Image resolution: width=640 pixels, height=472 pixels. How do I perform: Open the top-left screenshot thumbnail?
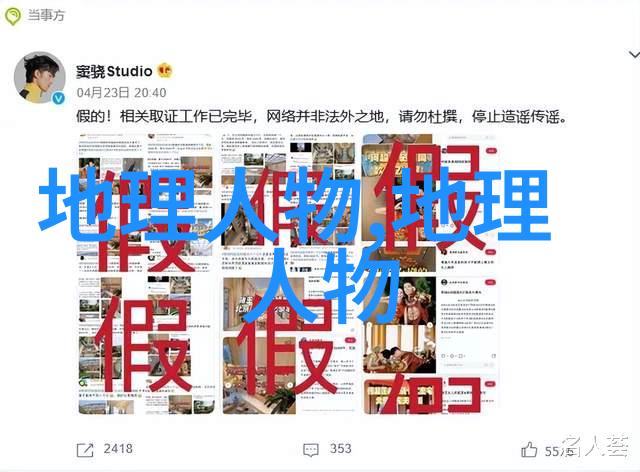tap(146, 203)
